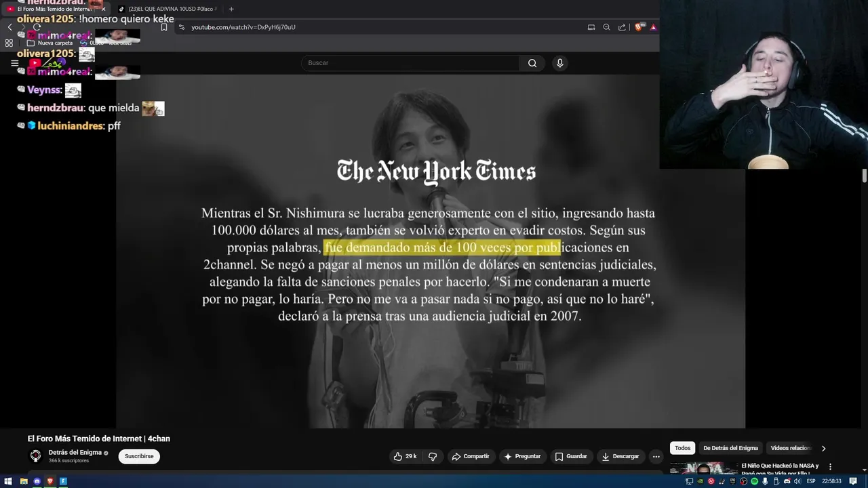
Task: Click the 'Suscribirse' button
Action: tap(139, 456)
